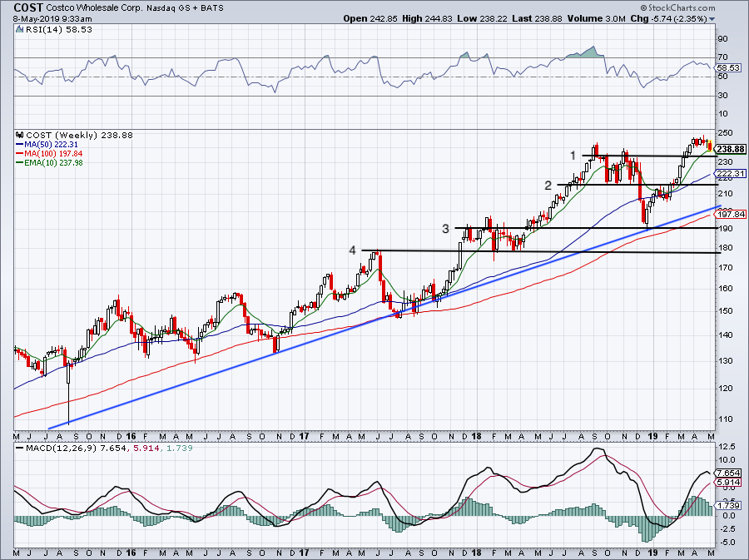Click the 70 overbought level on RSI axis
The image size is (749, 560).
[x=723, y=57]
